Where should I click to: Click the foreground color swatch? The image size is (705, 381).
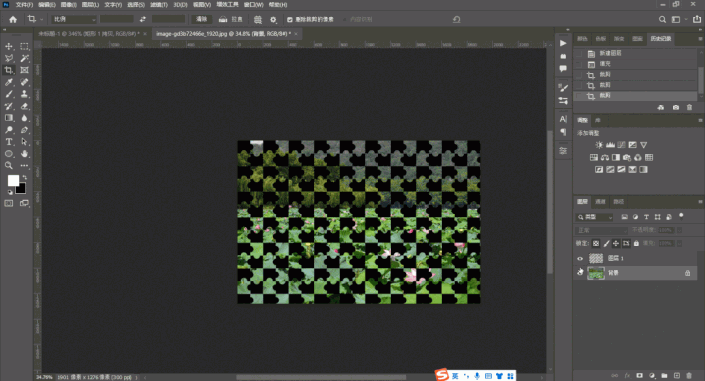coord(13,180)
